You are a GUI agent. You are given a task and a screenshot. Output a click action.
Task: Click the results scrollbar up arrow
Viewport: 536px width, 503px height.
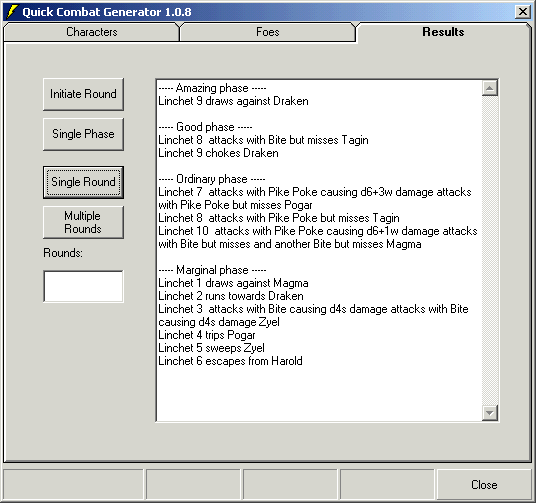click(x=490, y=89)
